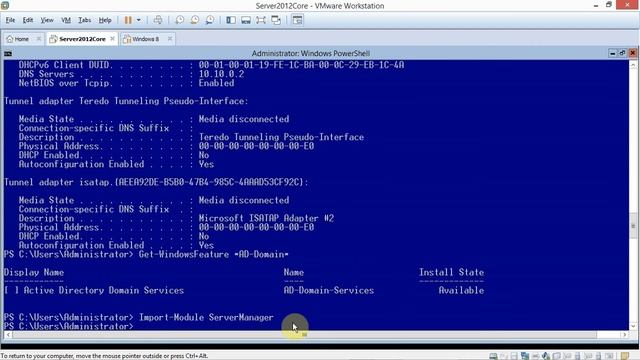Click the NetBIOS over Tcpip Enabled value
This screenshot has height=360, width=640.
[216, 83]
